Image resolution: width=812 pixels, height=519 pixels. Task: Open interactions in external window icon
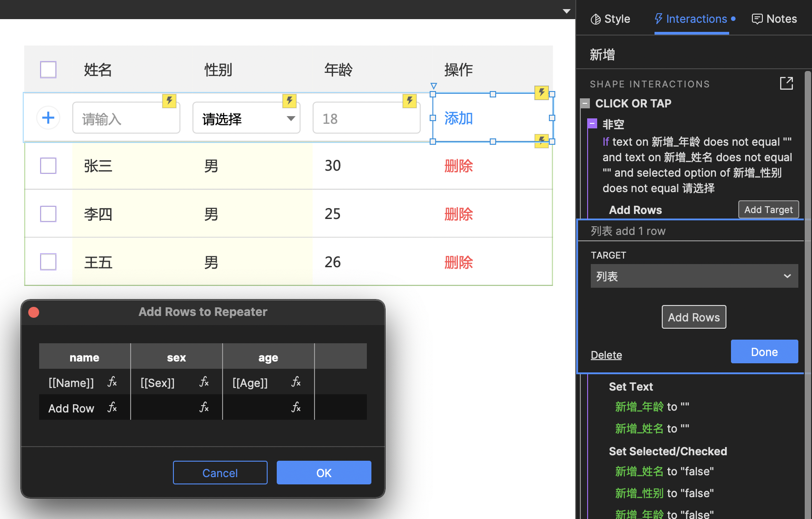(787, 83)
